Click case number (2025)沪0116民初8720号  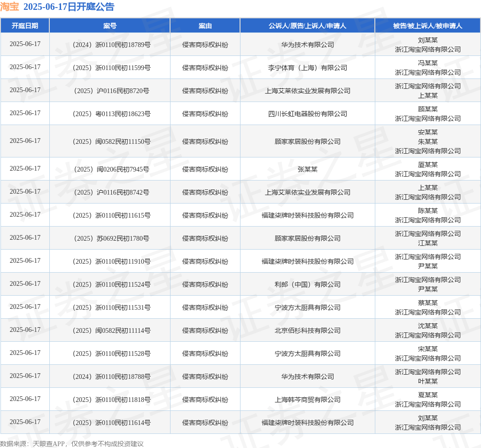coord(112,91)
